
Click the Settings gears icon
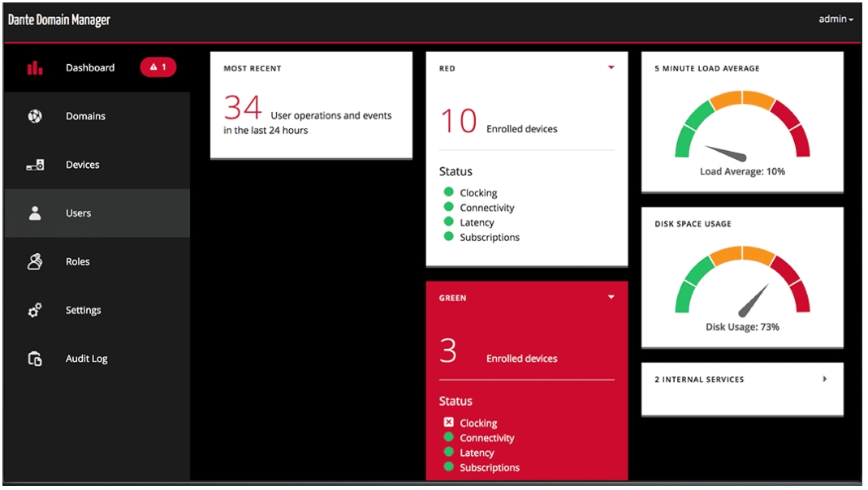35,310
